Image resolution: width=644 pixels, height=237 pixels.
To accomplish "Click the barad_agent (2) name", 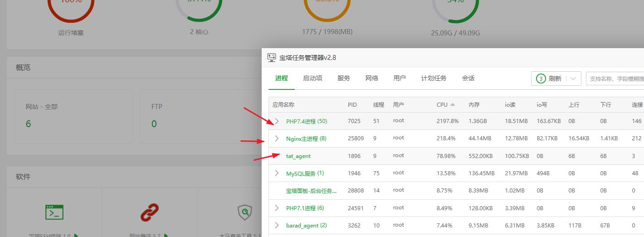I will [x=307, y=225].
